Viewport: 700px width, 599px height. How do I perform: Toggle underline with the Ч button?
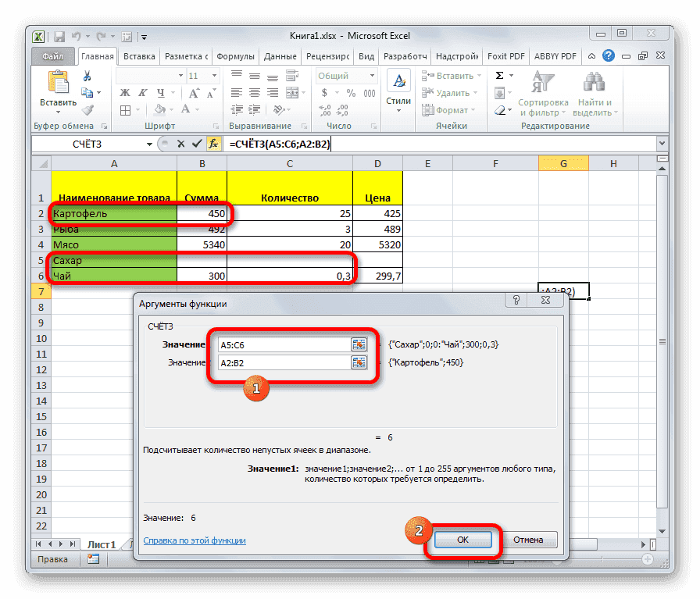162,91
